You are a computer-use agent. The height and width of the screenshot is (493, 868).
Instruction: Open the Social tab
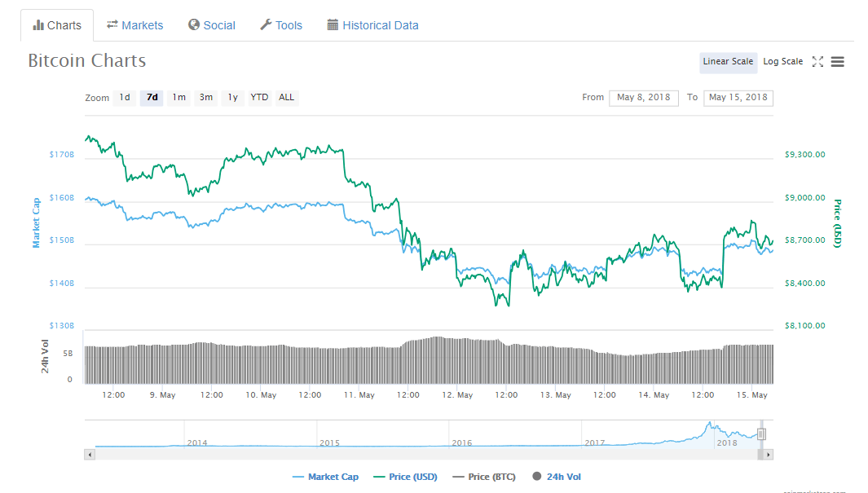pos(211,25)
